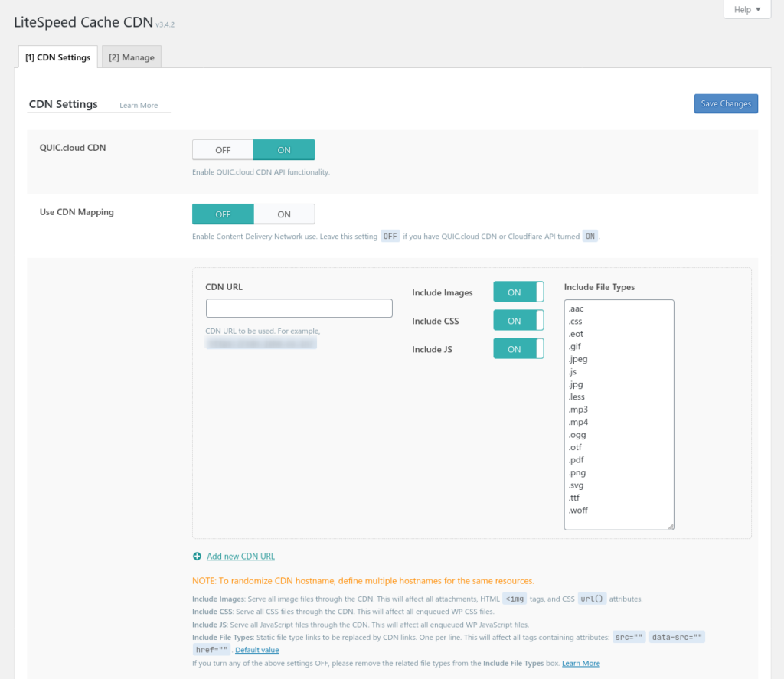Click the Include JS label
This screenshot has width=784, height=679.
[x=432, y=350]
